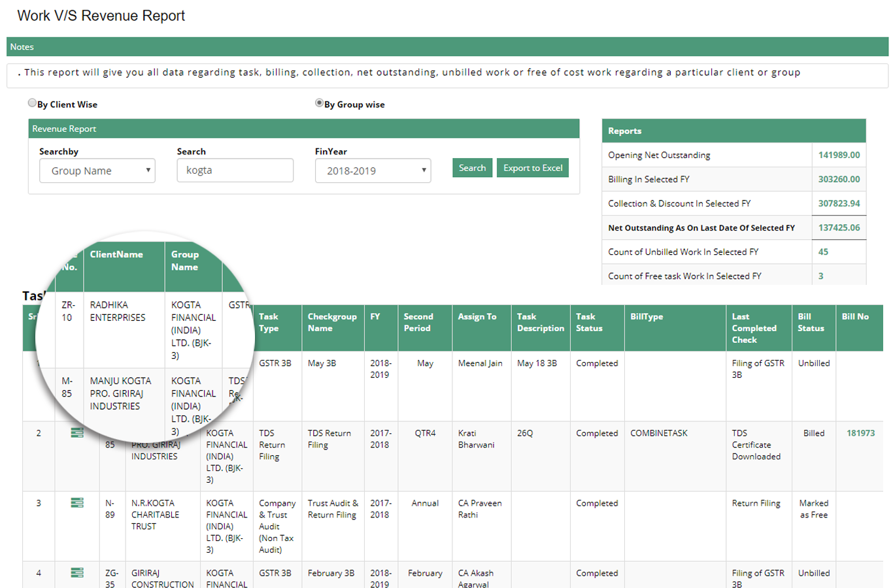Image resolution: width=893 pixels, height=588 pixels.
Task: Click the BillType column header
Action: click(675, 328)
